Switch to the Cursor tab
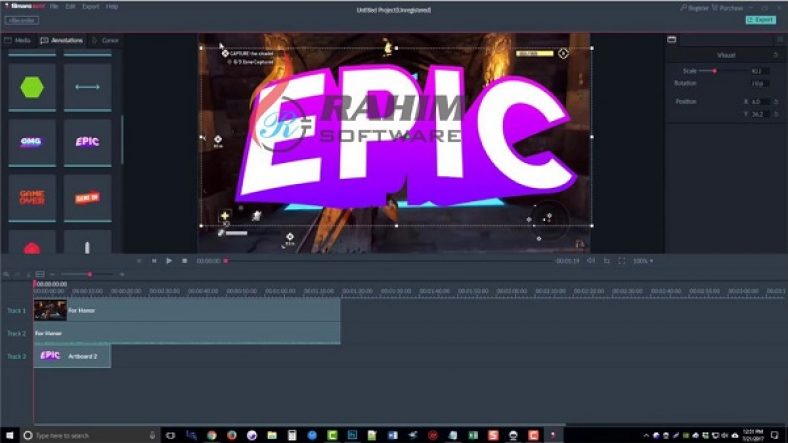The image size is (788, 443). coord(106,40)
